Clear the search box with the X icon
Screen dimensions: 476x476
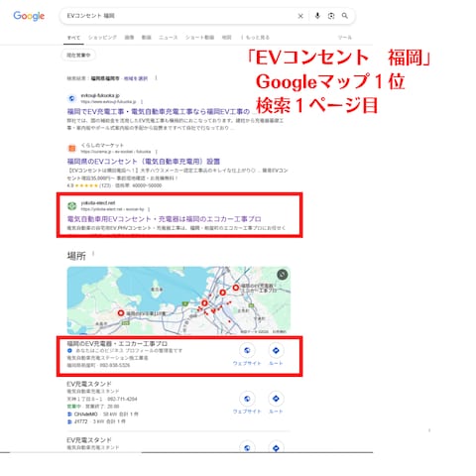300,16
